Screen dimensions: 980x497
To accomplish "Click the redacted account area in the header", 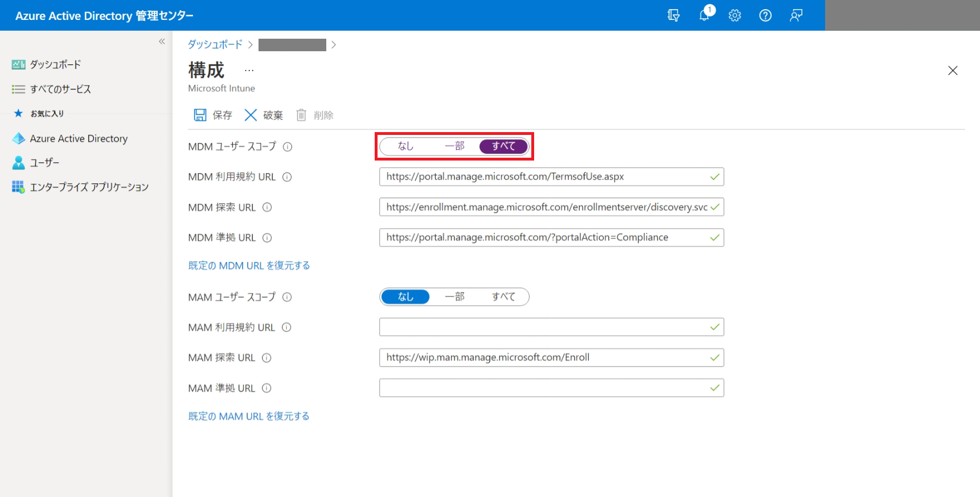I will 902,15.
